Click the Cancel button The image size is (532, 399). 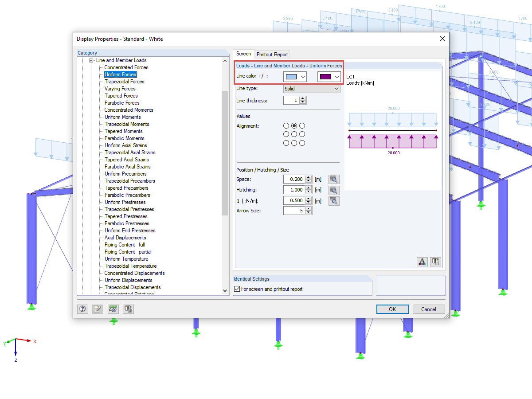tap(429, 309)
